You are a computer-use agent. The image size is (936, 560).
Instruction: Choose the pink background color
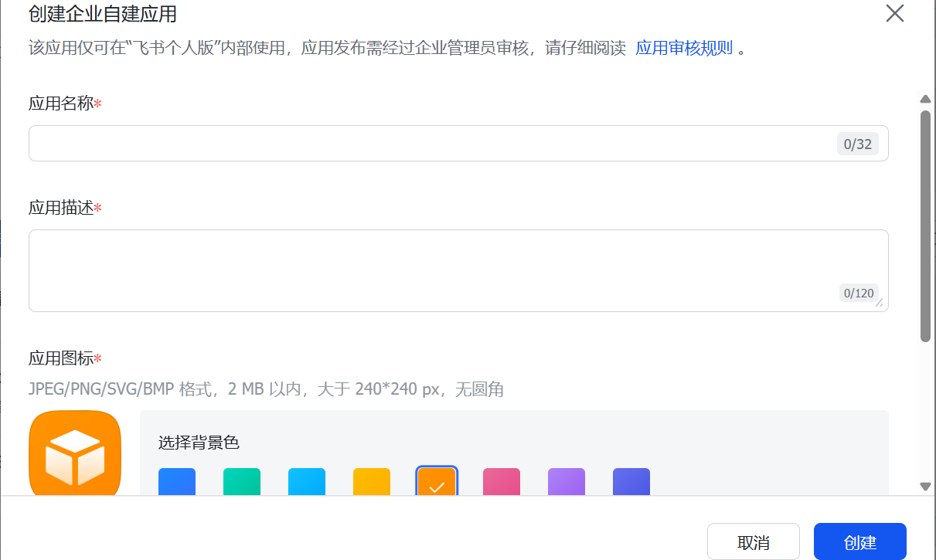tap(502, 482)
